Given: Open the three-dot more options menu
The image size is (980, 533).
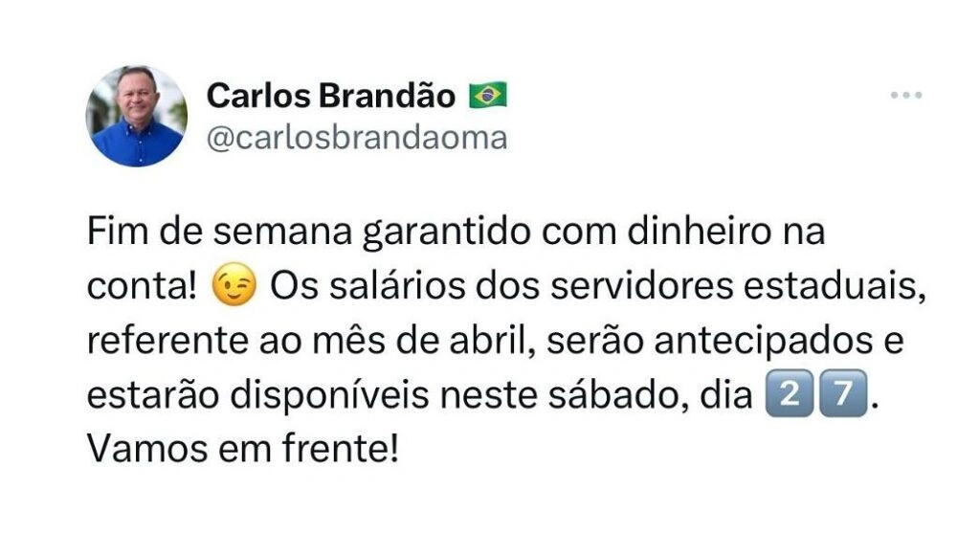Looking at the screenshot, I should [905, 96].
